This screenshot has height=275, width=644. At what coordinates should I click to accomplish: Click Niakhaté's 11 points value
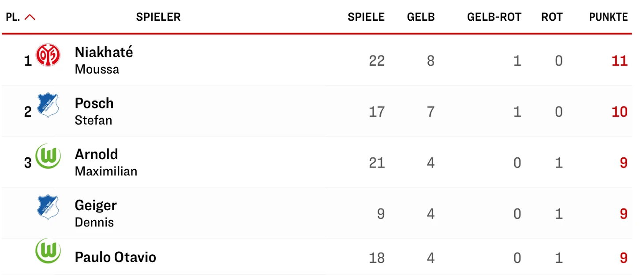619,61
